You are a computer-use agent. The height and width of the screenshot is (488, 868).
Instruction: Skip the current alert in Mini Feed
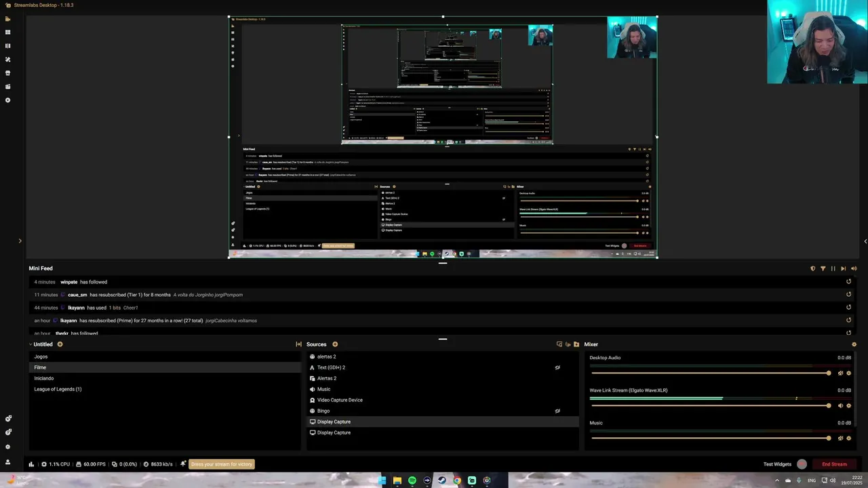pos(844,268)
